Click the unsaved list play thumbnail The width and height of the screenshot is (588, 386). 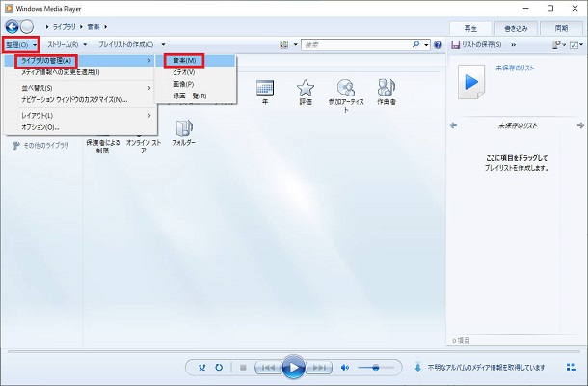tap(471, 81)
